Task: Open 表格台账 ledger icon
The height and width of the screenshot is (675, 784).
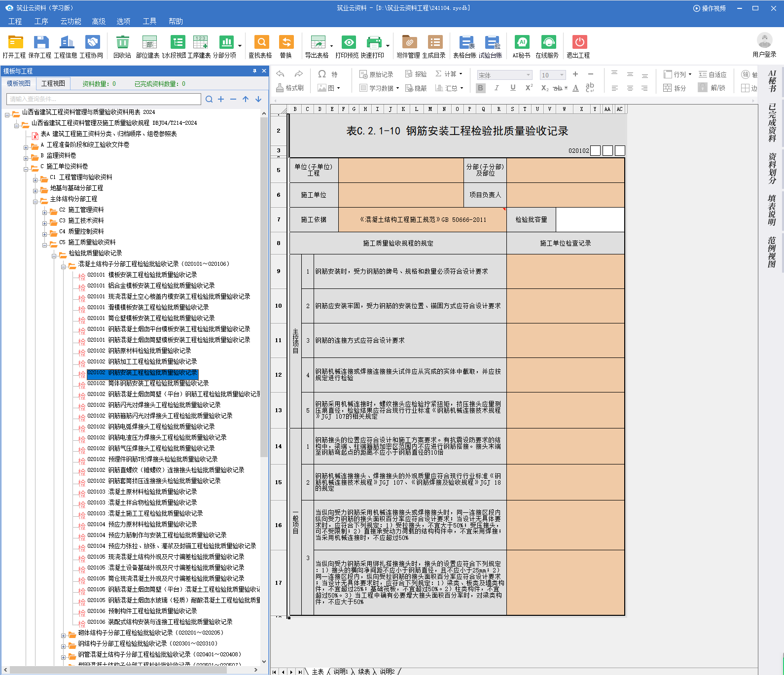Action: tap(465, 46)
